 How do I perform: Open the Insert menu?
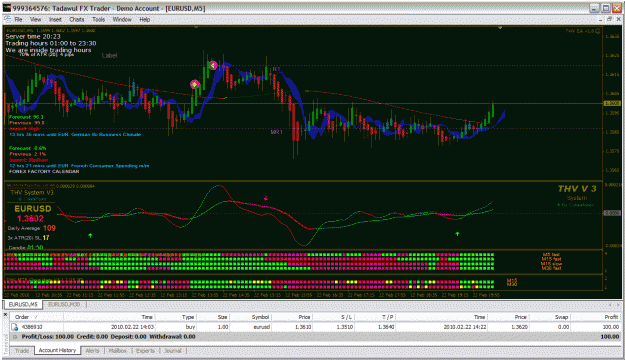click(55, 19)
